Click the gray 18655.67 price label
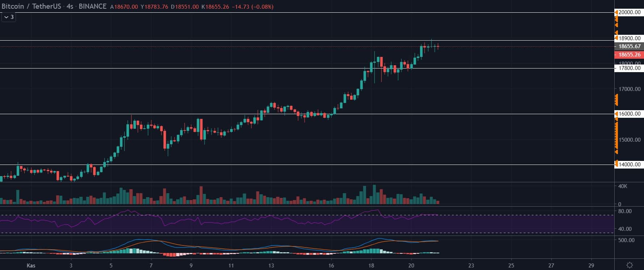Screen dimensions: 644x270 pyautogui.click(x=629, y=46)
